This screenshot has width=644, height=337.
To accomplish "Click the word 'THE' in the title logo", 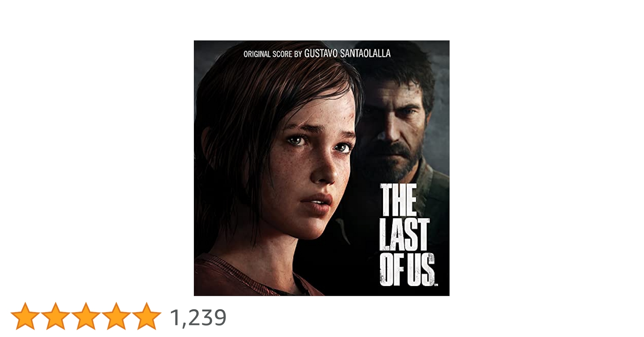I will tap(399, 200).
